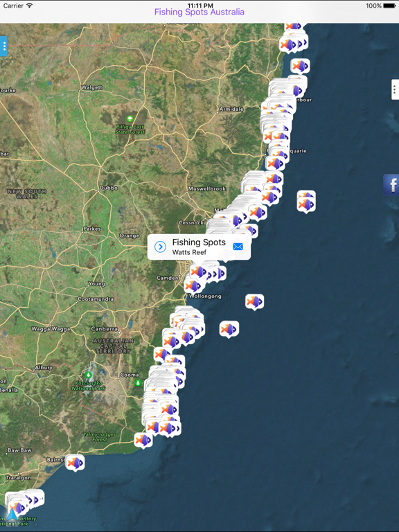Tap the Orange town label

pos(130,236)
